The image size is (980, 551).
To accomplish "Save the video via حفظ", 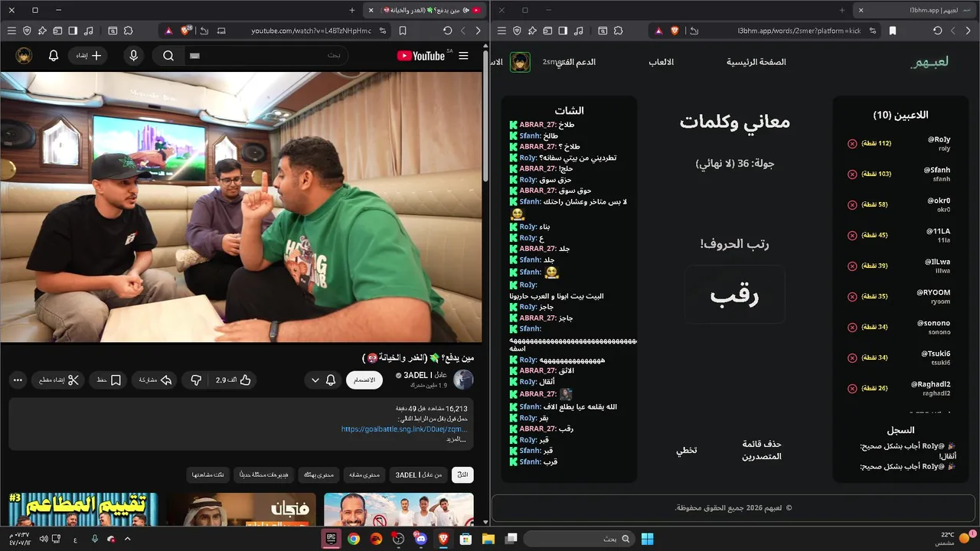I will click(109, 380).
